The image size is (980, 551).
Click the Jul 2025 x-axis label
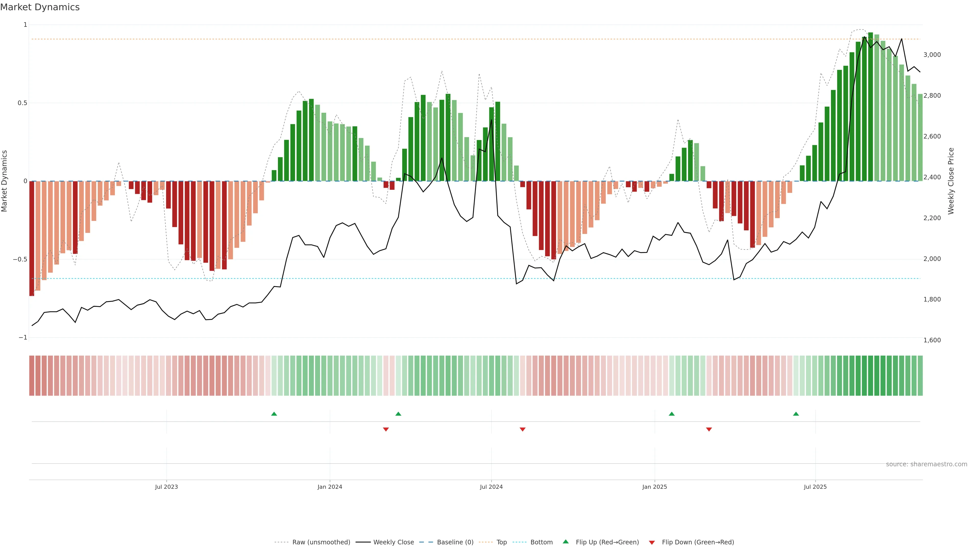point(815,487)
